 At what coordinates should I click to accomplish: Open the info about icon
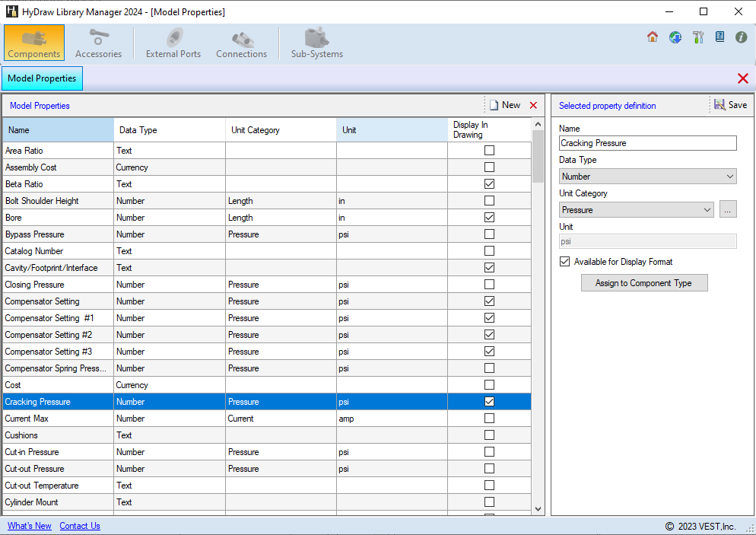[x=741, y=37]
